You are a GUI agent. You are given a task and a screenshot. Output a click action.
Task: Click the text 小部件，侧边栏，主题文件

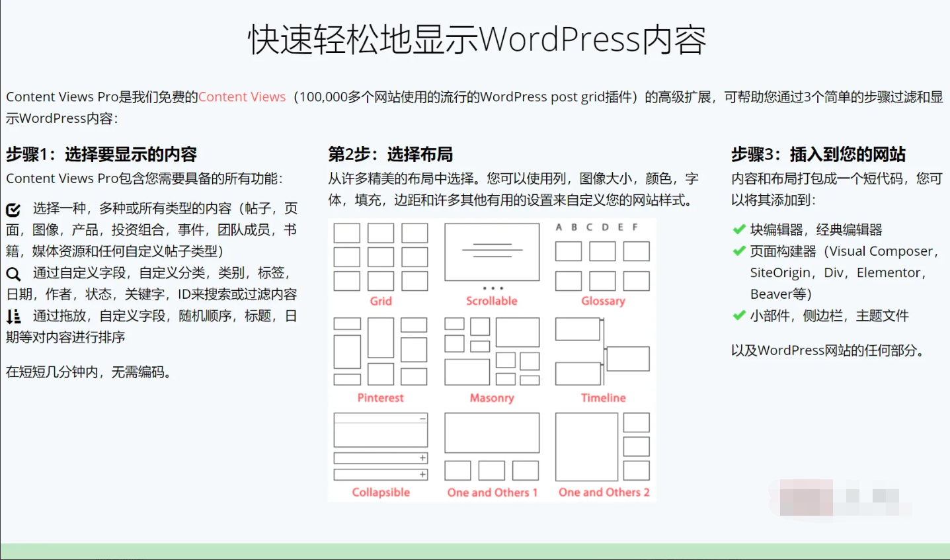(x=830, y=316)
